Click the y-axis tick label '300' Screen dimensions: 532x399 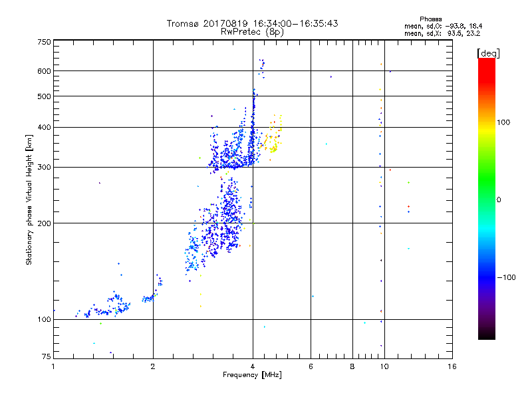tap(44, 168)
